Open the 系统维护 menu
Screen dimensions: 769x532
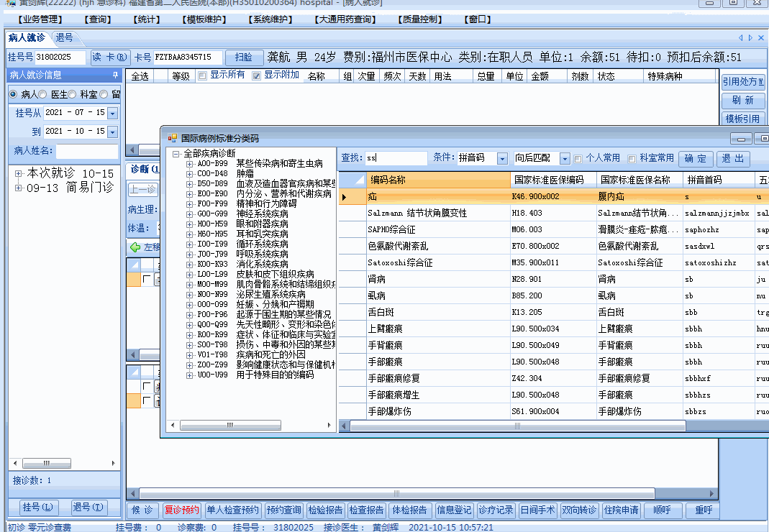(270, 19)
